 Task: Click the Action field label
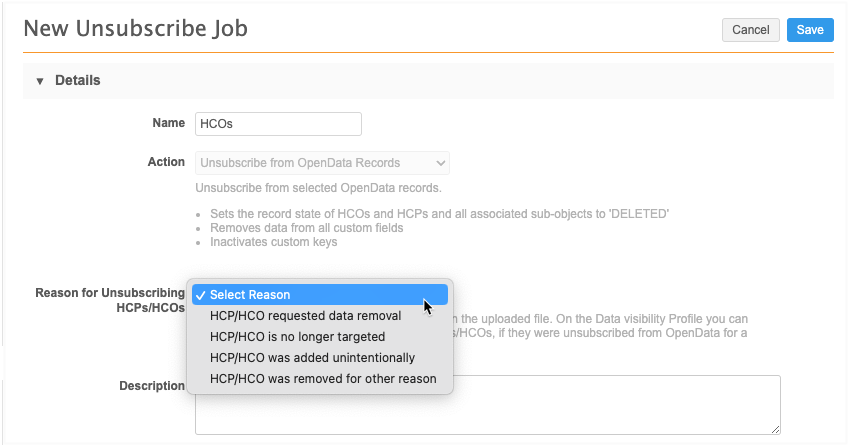coord(166,162)
